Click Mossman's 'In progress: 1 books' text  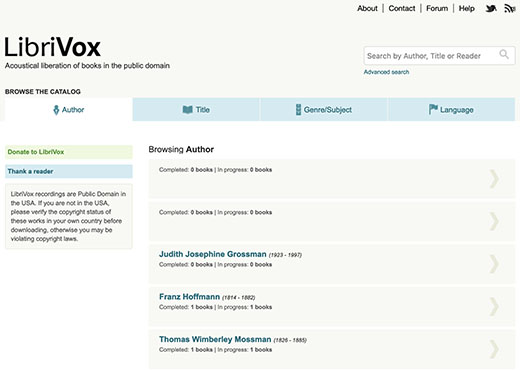[245, 350]
